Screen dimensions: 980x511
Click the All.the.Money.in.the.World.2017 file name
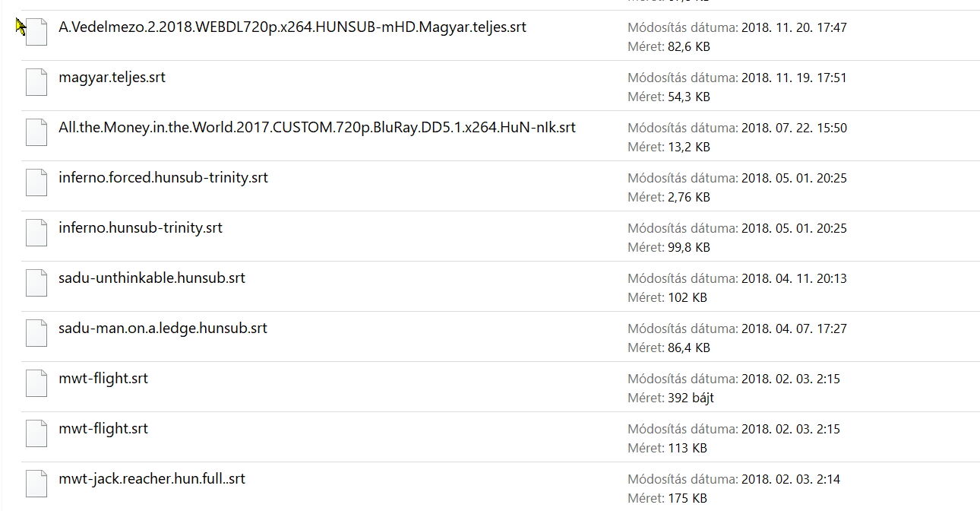317,128
